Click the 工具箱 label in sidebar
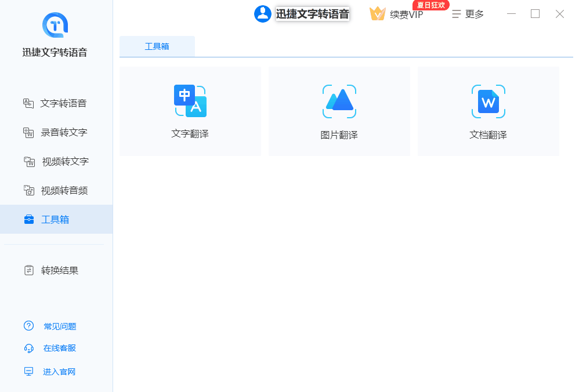This screenshot has height=392, width=579. pyautogui.click(x=55, y=220)
